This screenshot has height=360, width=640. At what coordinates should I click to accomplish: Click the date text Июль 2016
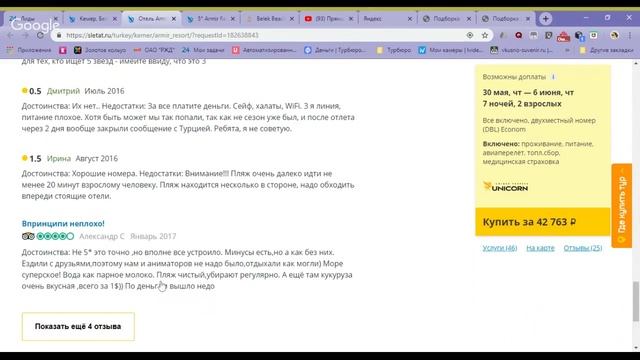pyautogui.click(x=104, y=91)
